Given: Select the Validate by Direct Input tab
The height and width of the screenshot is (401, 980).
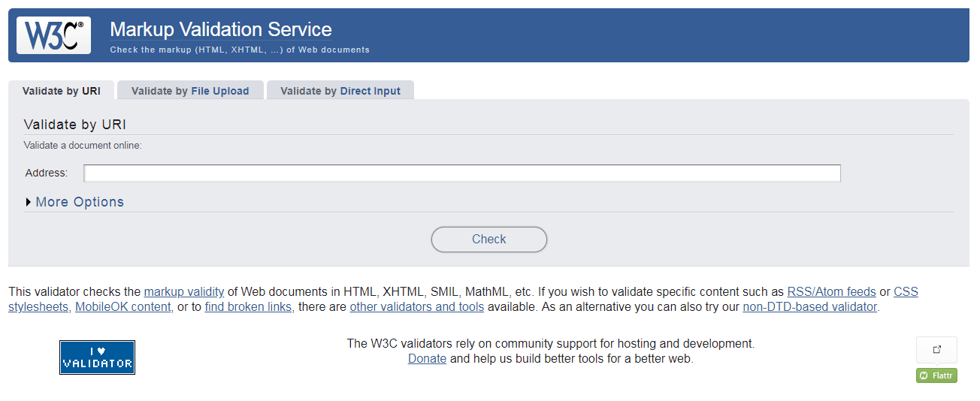Looking at the screenshot, I should tap(340, 91).
